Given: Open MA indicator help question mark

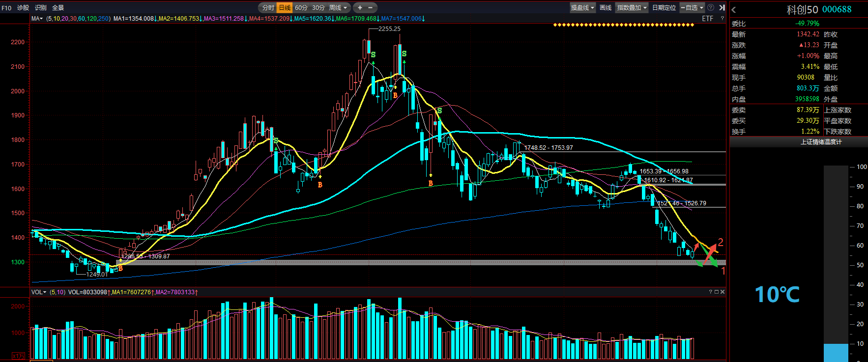Looking at the screenshot, I should (722, 19).
